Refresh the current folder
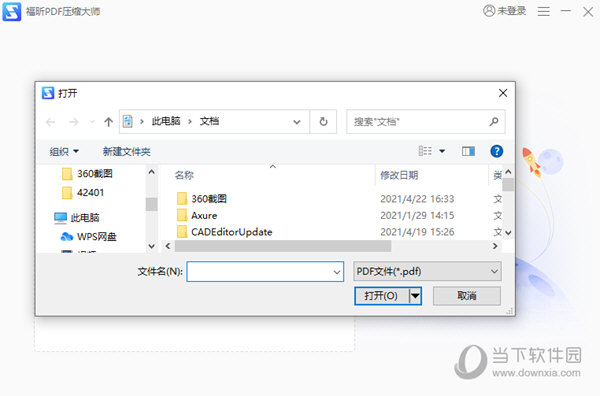 (x=323, y=122)
